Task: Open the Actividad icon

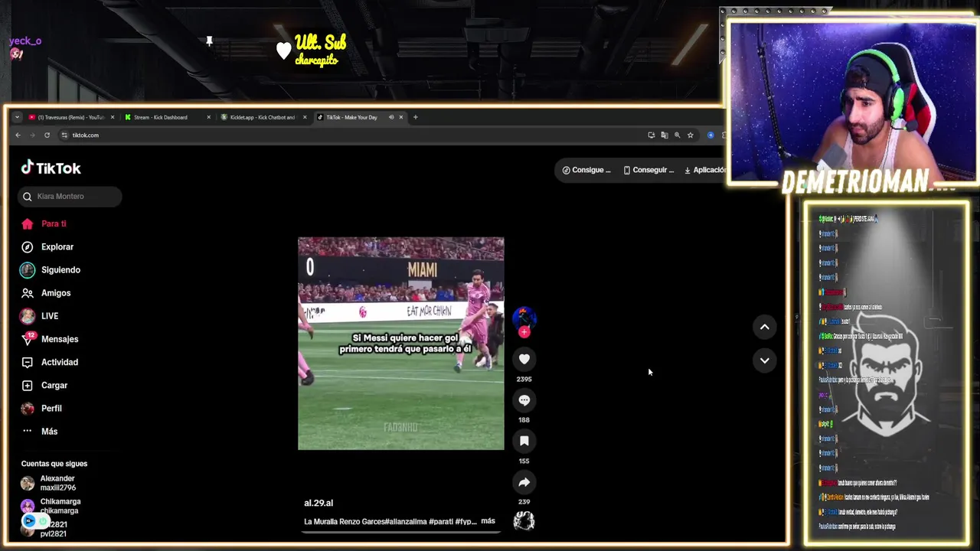Action: point(28,362)
